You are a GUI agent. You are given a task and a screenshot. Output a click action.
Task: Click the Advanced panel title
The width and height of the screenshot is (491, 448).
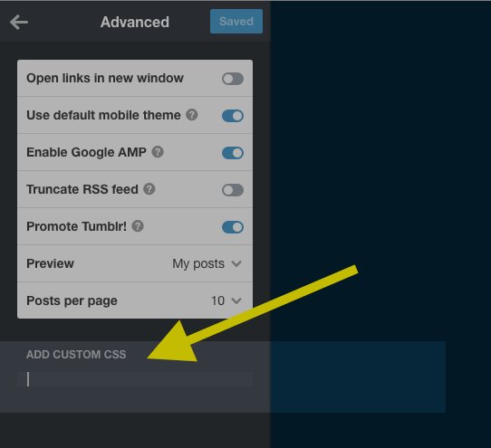tap(135, 23)
